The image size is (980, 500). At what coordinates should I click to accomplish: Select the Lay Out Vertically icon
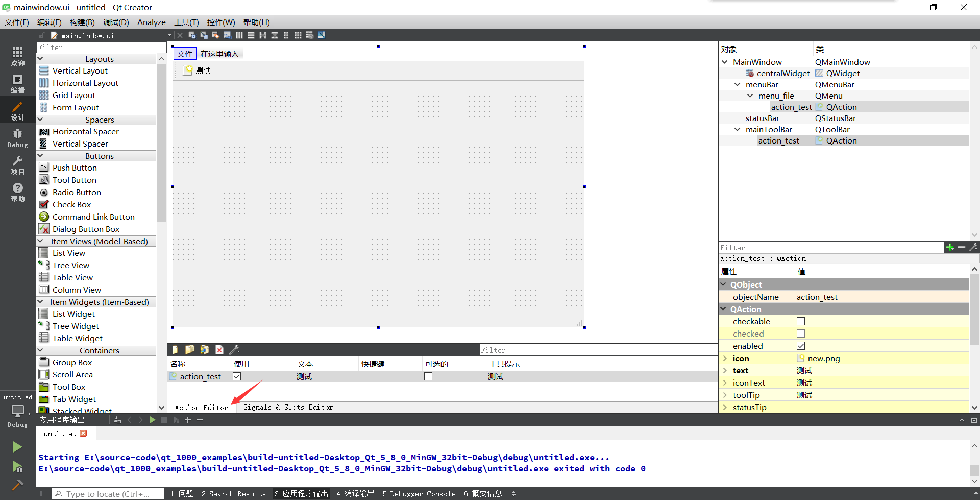point(251,35)
